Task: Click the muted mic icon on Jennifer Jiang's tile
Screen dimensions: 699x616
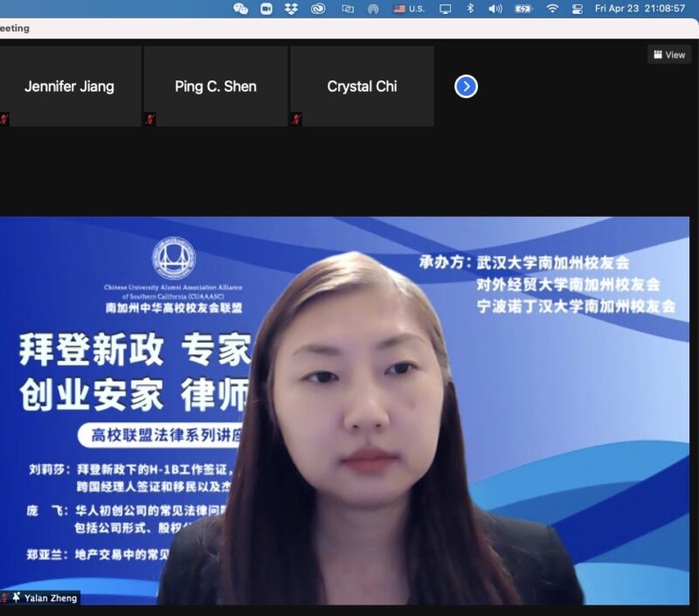Action: click(x=4, y=119)
